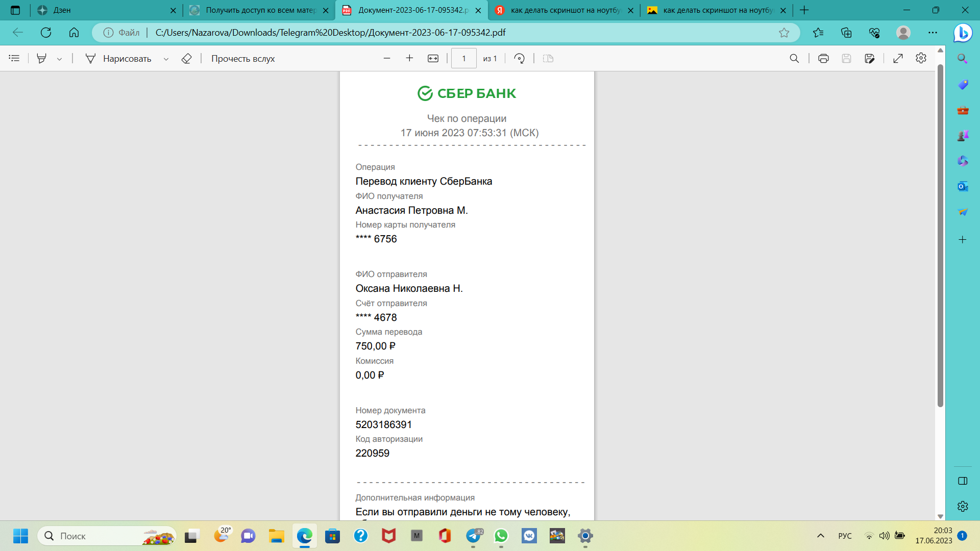Search within the PDF document
Image resolution: width=980 pixels, height=551 pixels.
tap(794, 59)
